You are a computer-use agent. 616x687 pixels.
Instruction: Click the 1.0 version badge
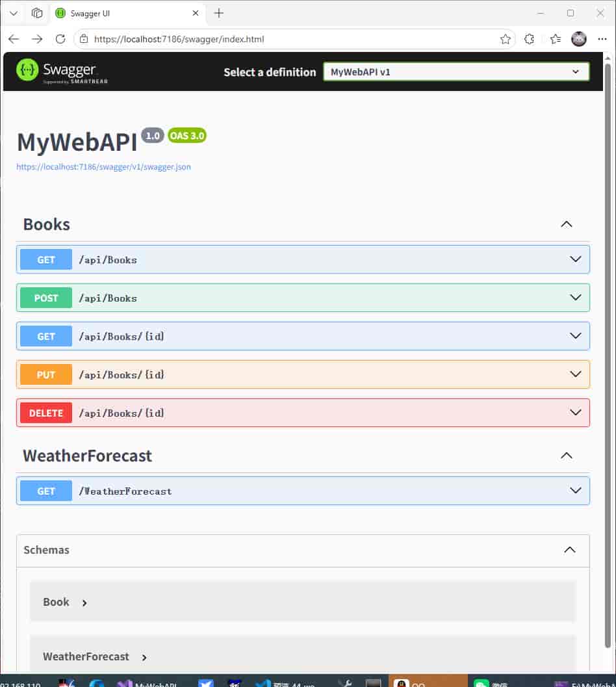tap(153, 136)
